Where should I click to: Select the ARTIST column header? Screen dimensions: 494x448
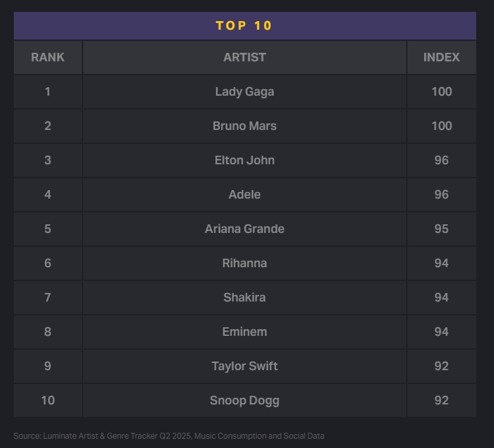pyautogui.click(x=244, y=57)
